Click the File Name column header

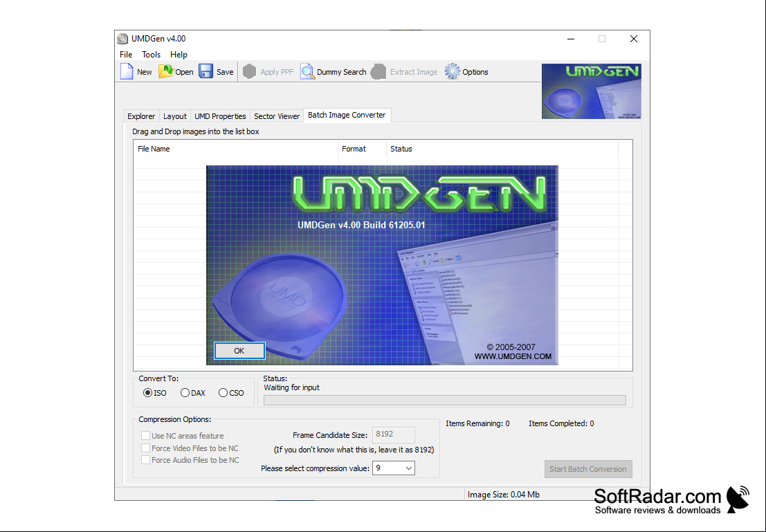coord(235,149)
